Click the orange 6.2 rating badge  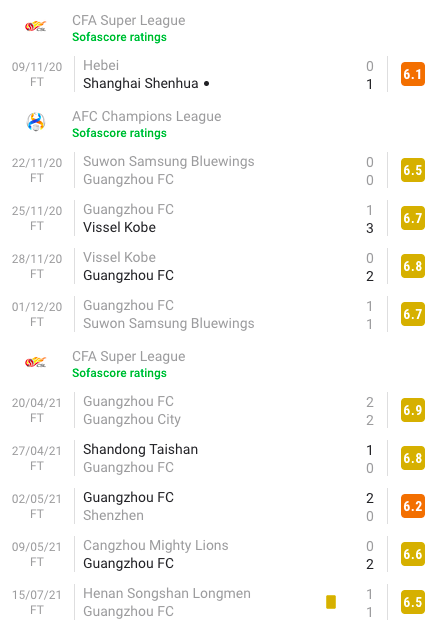coord(413,506)
